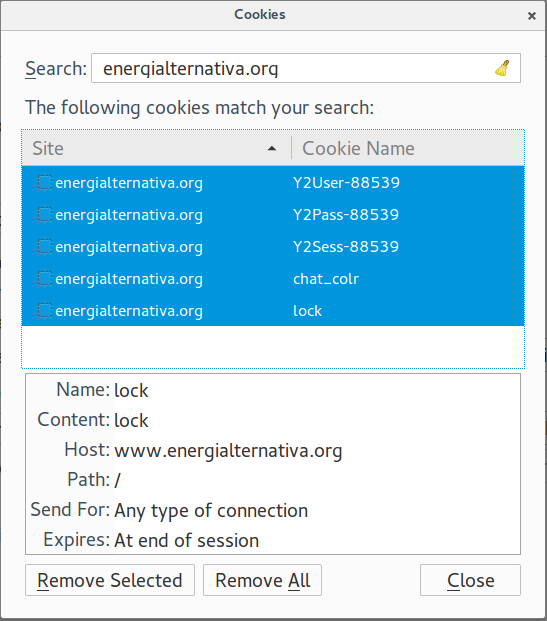547x621 pixels.
Task: Click the cookie icon beside chat_colr
Action: point(45,279)
